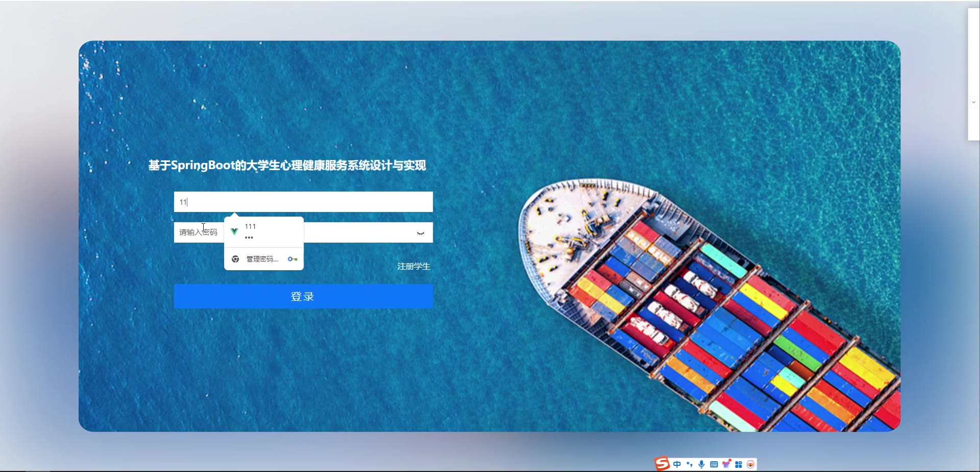This screenshot has height=472, width=980.
Task: Open the 注册学生 registration link
Action: [x=414, y=266]
